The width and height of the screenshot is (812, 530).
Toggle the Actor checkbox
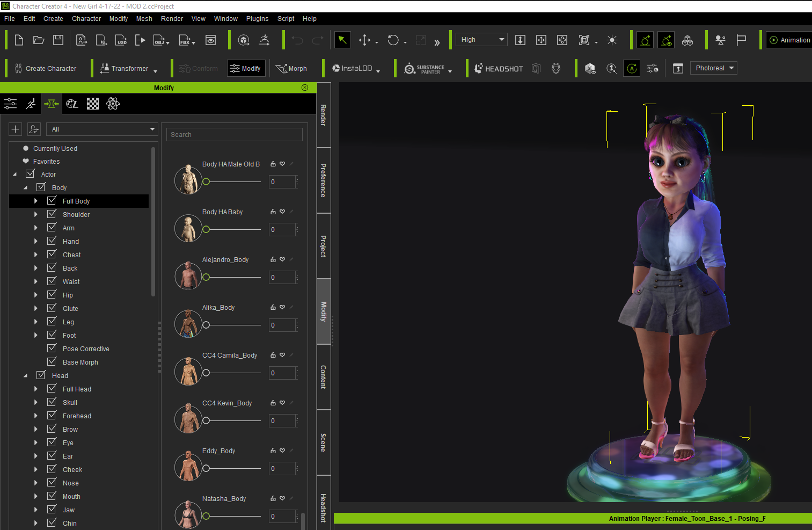31,174
